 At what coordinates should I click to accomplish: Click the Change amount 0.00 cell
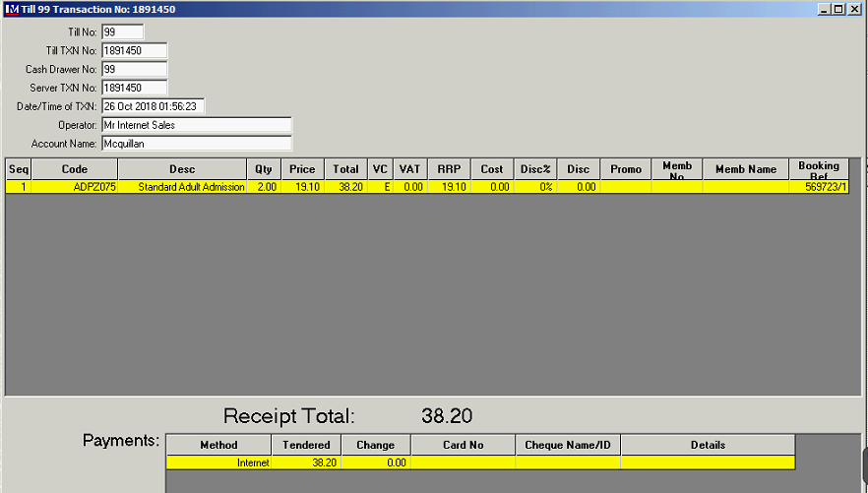point(375,462)
